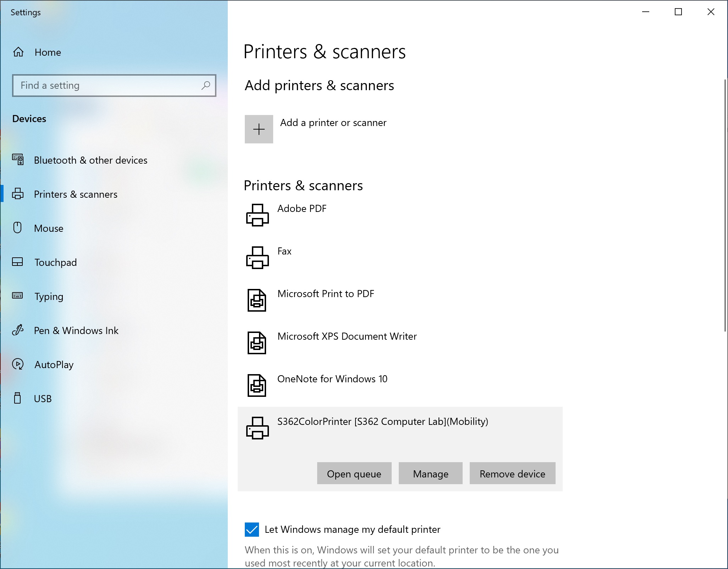Click the Mouse icon in sidebar

(x=17, y=228)
